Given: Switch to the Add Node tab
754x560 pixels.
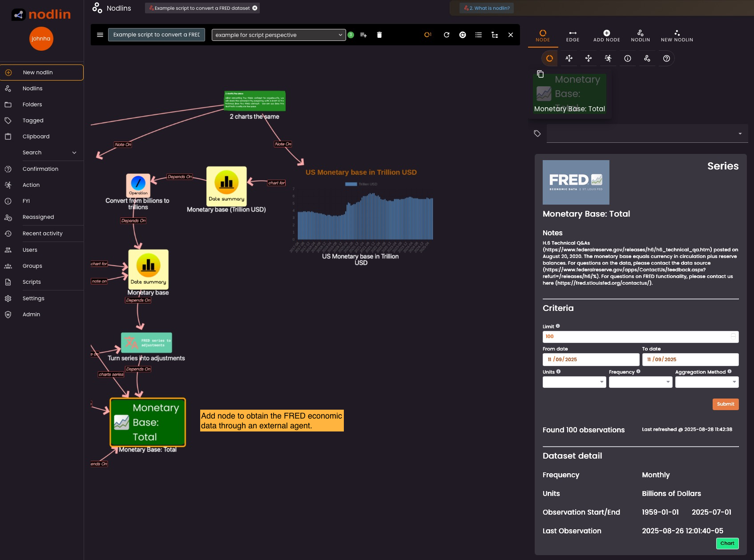Looking at the screenshot, I should click(x=606, y=36).
